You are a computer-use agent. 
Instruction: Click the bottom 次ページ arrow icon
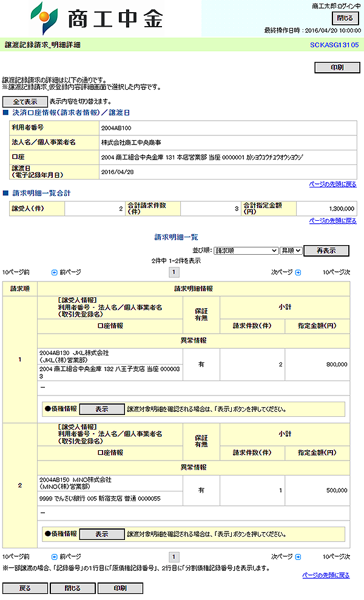(298, 557)
